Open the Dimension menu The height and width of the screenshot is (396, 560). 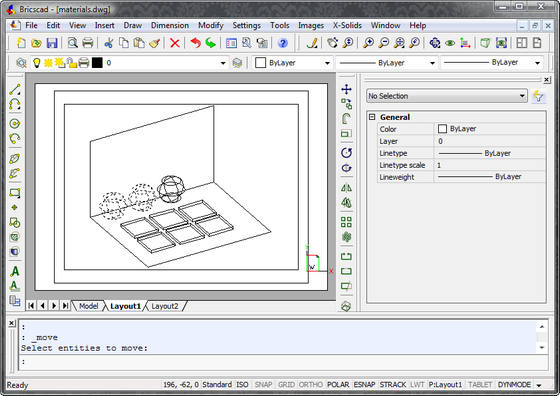click(x=170, y=25)
